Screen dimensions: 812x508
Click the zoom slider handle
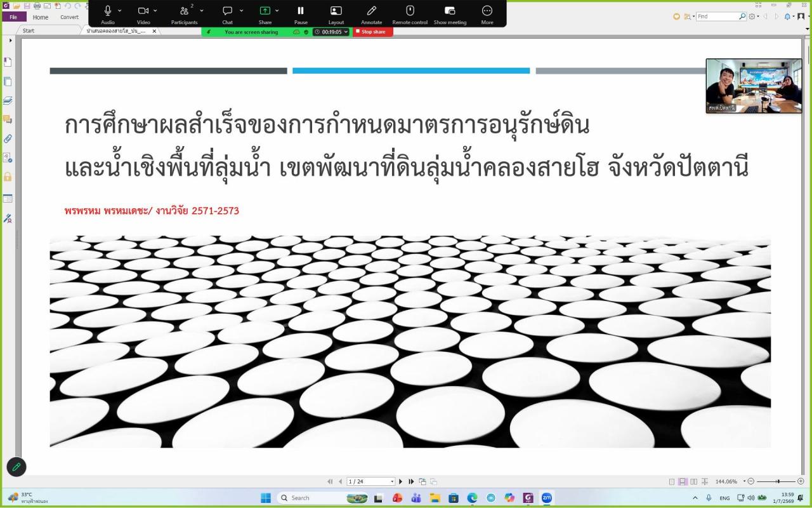coord(778,481)
